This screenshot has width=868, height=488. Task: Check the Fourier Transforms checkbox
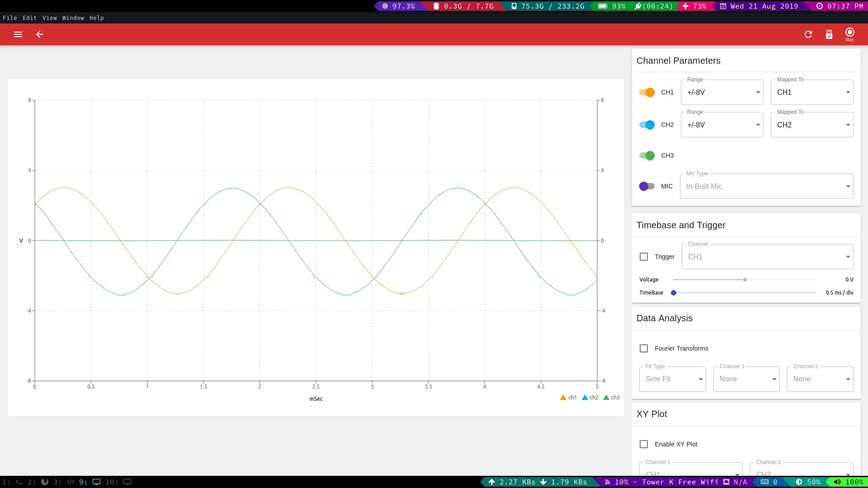click(x=644, y=348)
